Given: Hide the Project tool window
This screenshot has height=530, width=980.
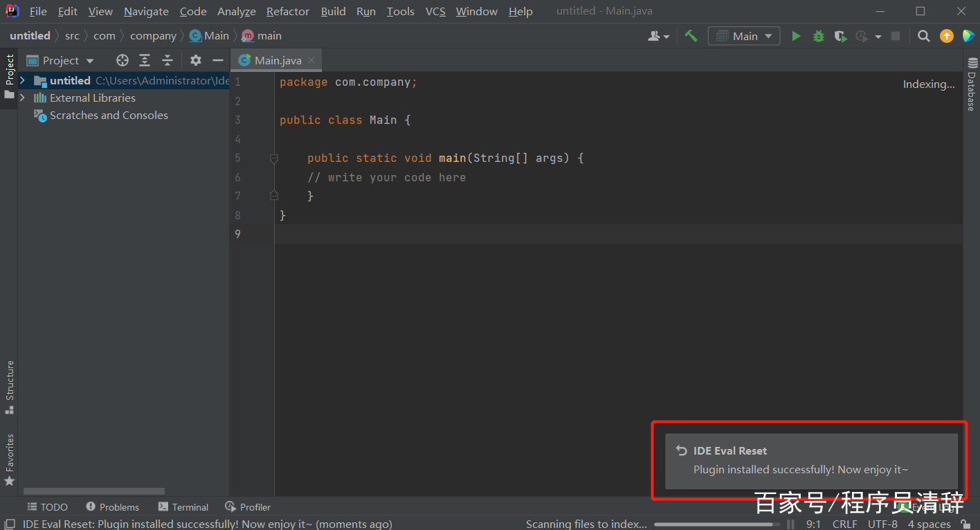Looking at the screenshot, I should (x=217, y=60).
